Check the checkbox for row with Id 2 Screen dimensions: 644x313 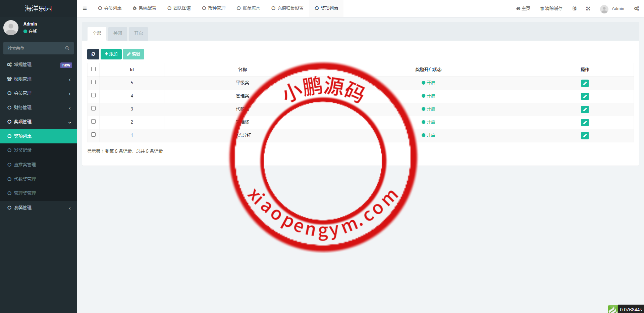pyautogui.click(x=94, y=122)
